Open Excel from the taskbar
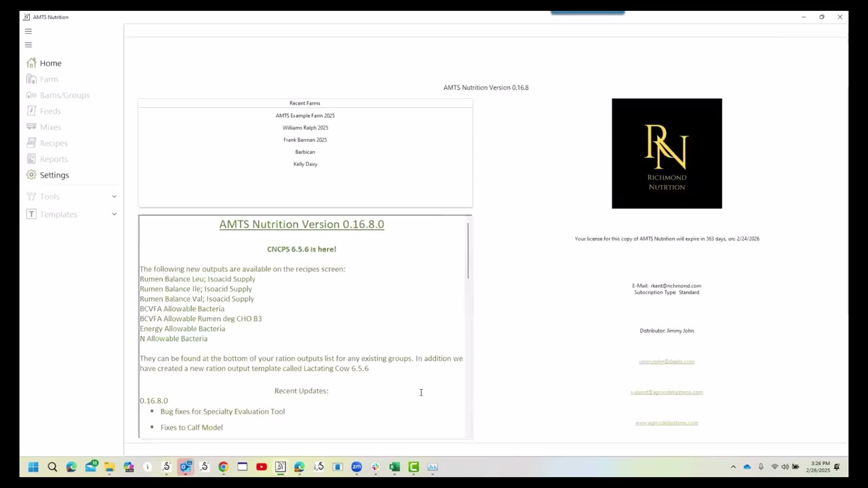This screenshot has height=488, width=868. [395, 467]
